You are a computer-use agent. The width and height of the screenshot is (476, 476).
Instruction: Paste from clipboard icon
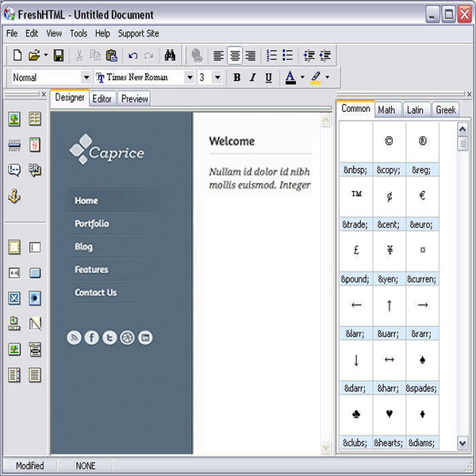point(111,56)
